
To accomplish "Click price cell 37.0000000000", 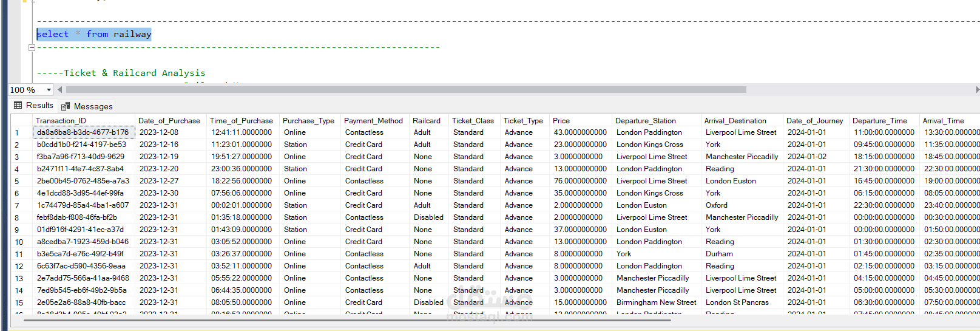I will (580, 230).
